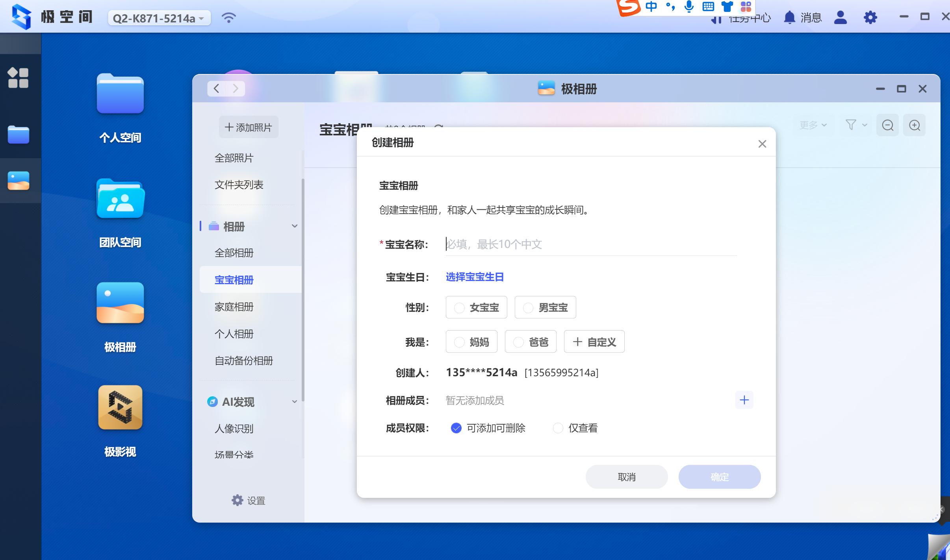Open system settings via the gear icon
Image resolution: width=950 pixels, height=560 pixels.
[870, 17]
